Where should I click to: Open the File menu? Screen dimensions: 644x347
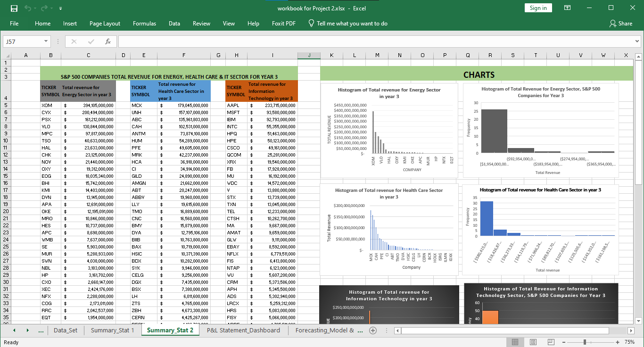[x=14, y=24]
